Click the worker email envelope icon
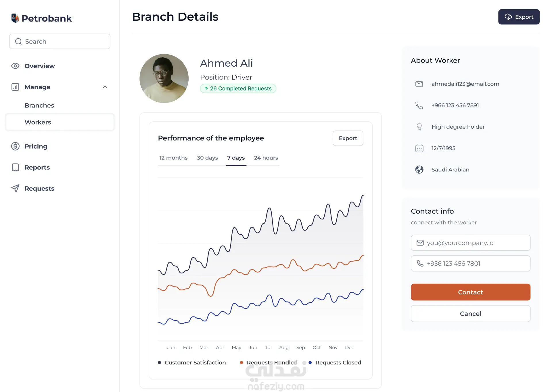The width and height of the screenshot is (552, 392). click(x=419, y=84)
